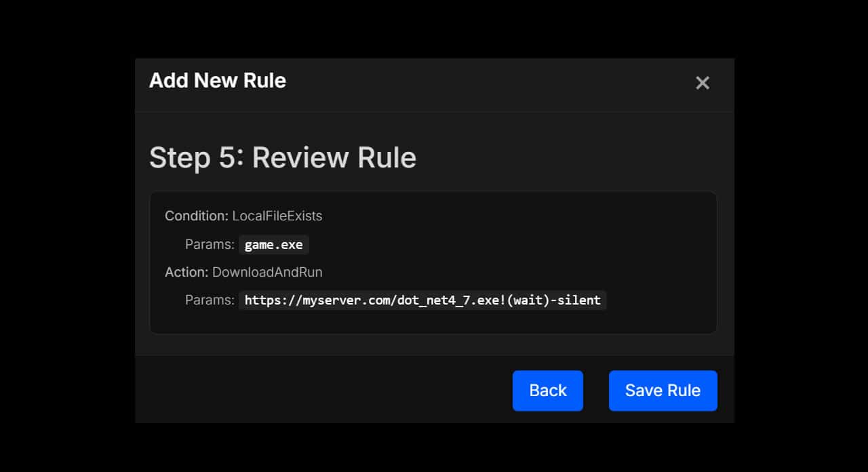The width and height of the screenshot is (868, 472).
Task: Click the Back button
Action: click(x=548, y=391)
